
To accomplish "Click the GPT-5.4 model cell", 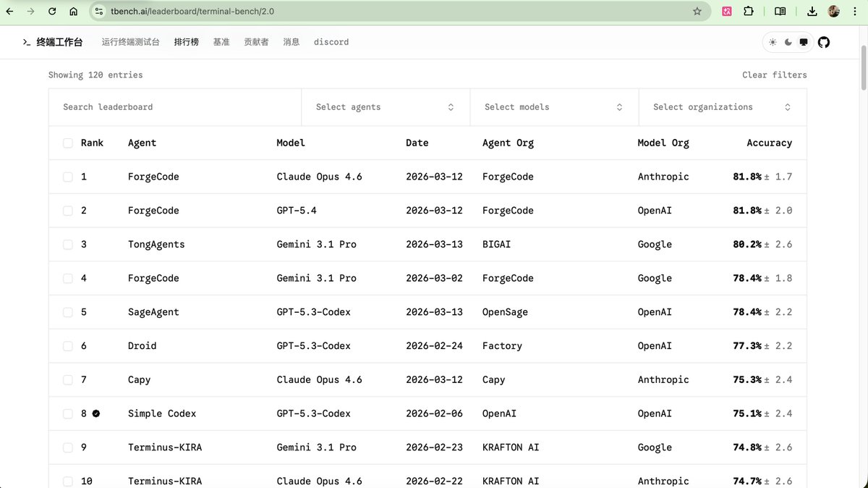I will (x=297, y=211).
